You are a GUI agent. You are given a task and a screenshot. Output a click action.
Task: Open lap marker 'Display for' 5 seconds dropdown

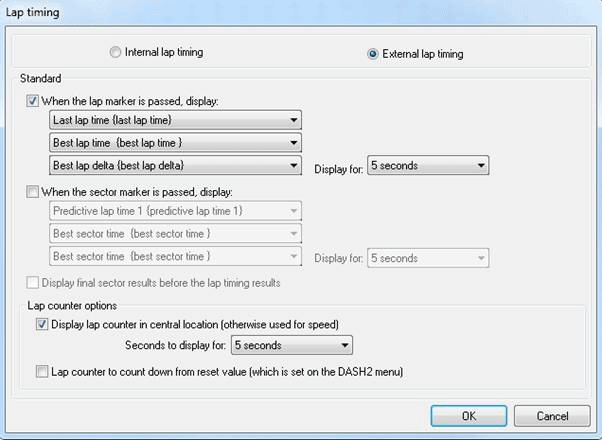[427, 165]
